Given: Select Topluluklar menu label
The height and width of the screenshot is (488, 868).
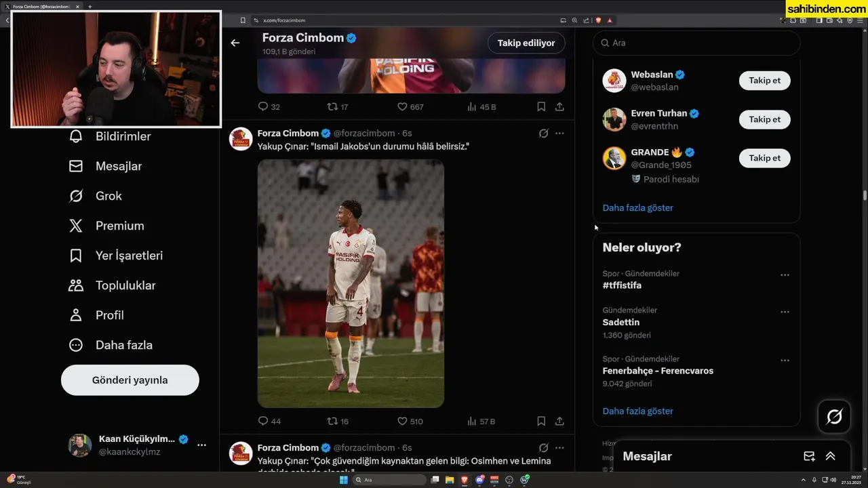Looking at the screenshot, I should point(125,285).
